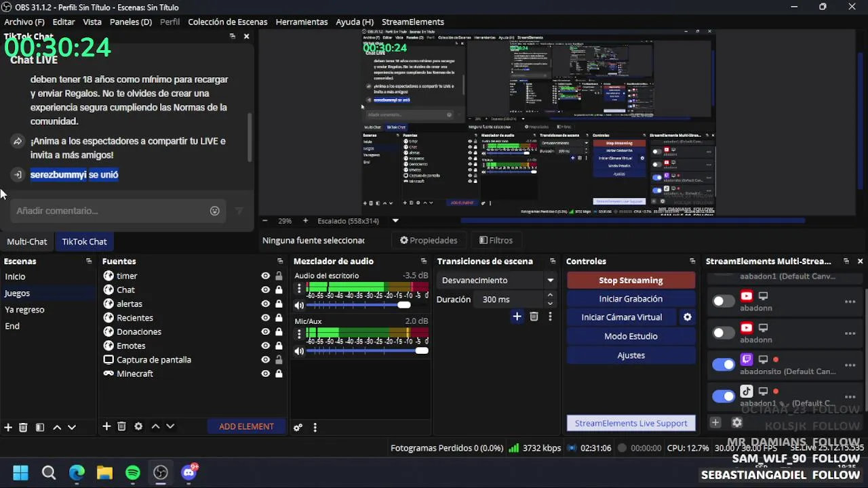
Task: Switch to the Multi-Chat tab
Action: [x=27, y=241]
